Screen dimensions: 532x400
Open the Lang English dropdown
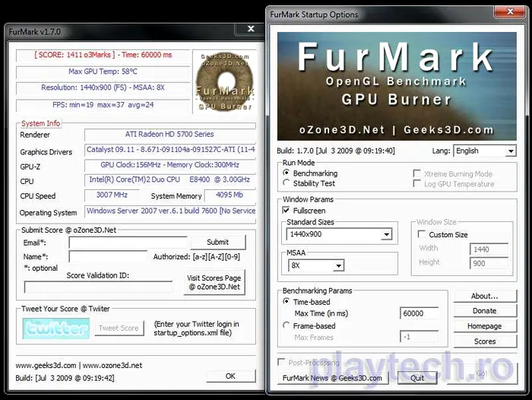pos(485,151)
